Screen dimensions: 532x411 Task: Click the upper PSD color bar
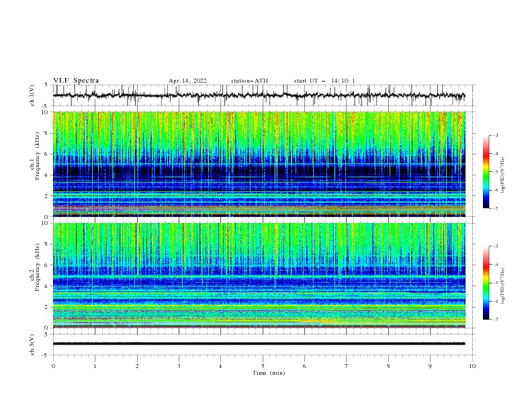(x=486, y=172)
